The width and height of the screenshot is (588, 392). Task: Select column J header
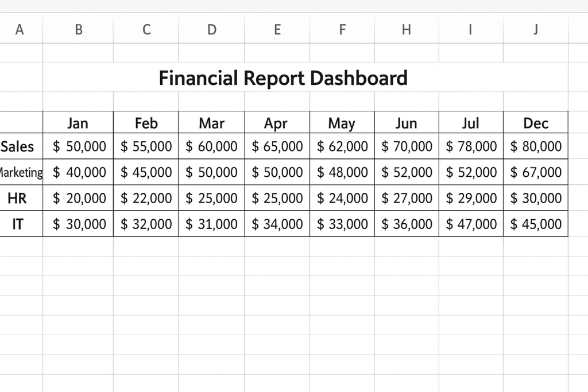click(535, 30)
